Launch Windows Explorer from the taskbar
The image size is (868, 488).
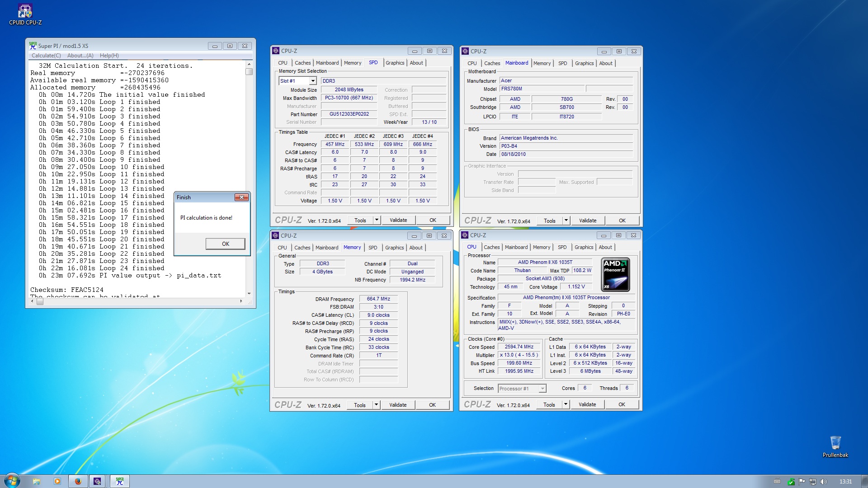37,481
